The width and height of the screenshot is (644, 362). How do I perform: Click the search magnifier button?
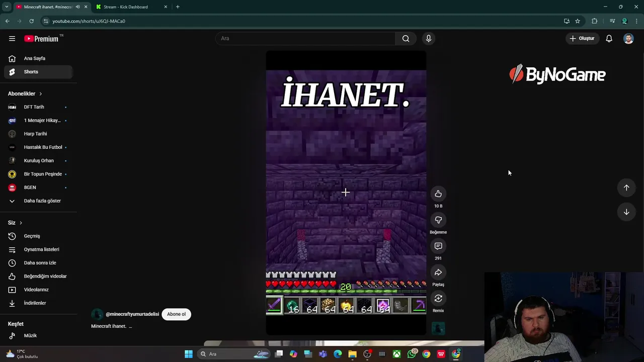(x=406, y=38)
